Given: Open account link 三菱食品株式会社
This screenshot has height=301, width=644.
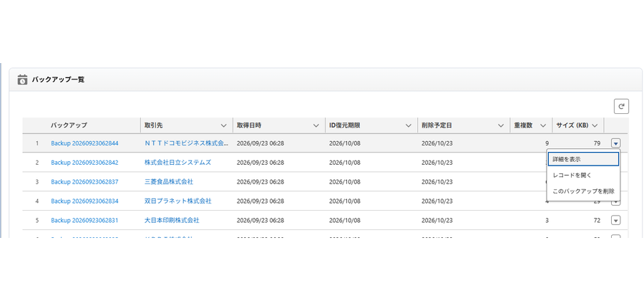Looking at the screenshot, I should [x=169, y=182].
